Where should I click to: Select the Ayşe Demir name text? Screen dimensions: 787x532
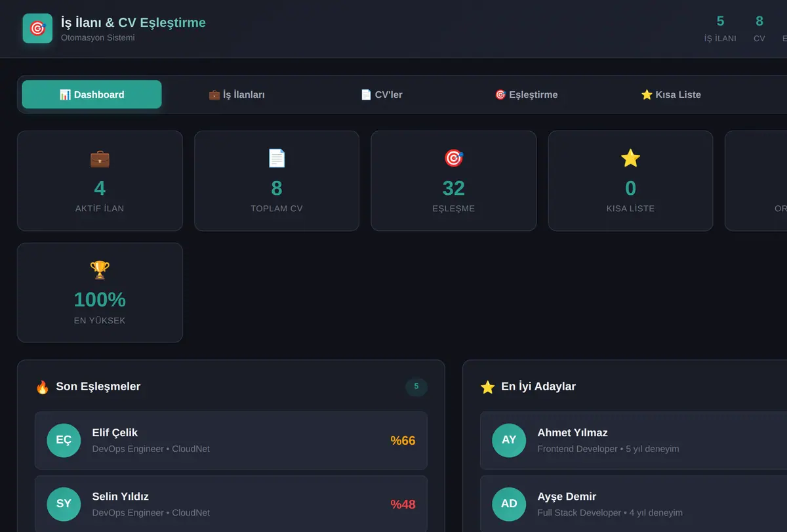click(x=567, y=497)
